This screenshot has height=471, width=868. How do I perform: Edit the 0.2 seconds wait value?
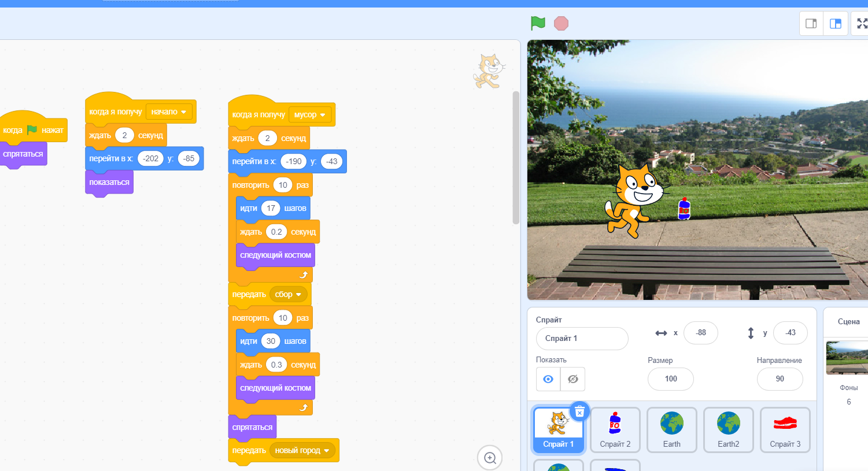(276, 232)
